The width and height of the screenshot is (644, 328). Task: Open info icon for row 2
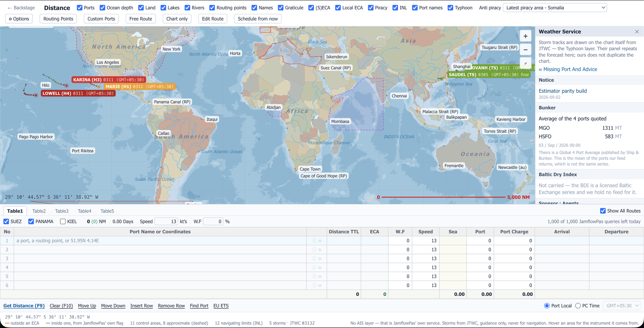click(x=314, y=250)
